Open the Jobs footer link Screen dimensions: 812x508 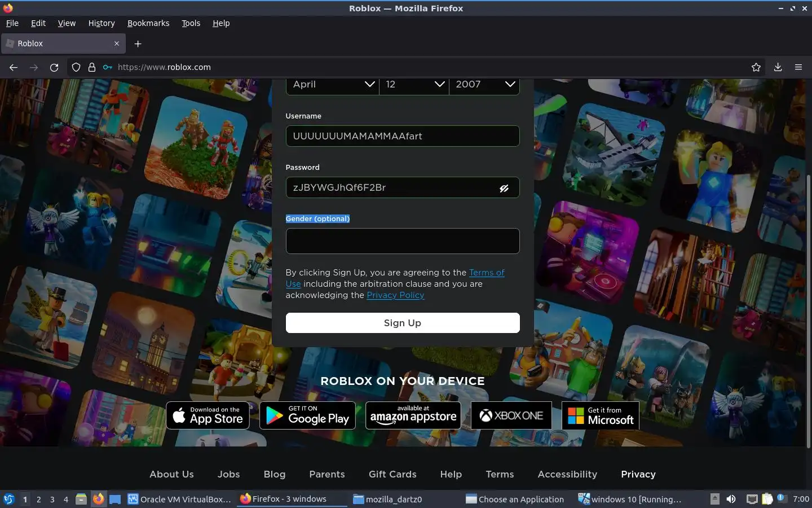(229, 474)
